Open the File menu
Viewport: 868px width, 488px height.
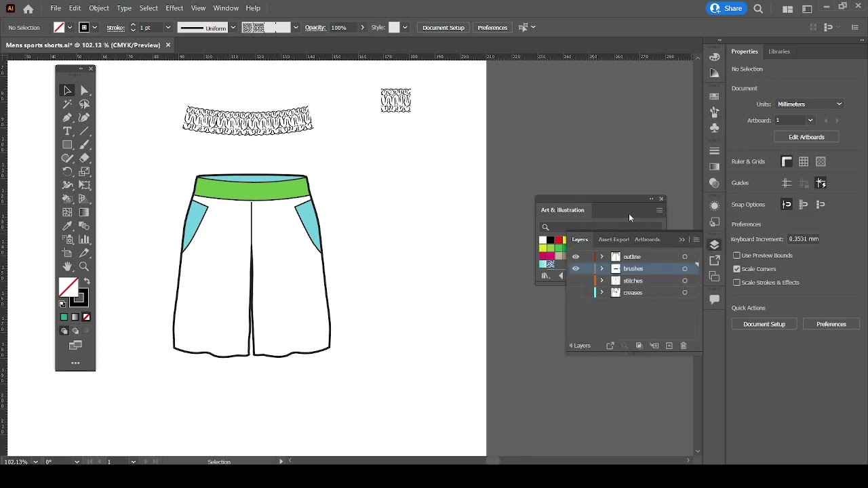tap(56, 8)
